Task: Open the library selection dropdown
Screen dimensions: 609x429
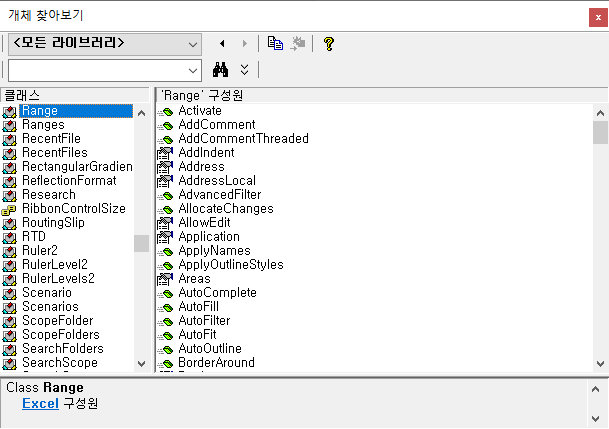Action: tap(105, 44)
